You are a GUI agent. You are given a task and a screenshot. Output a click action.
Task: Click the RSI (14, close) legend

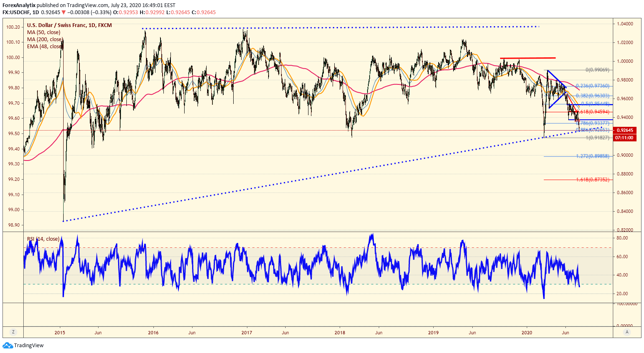point(43,239)
